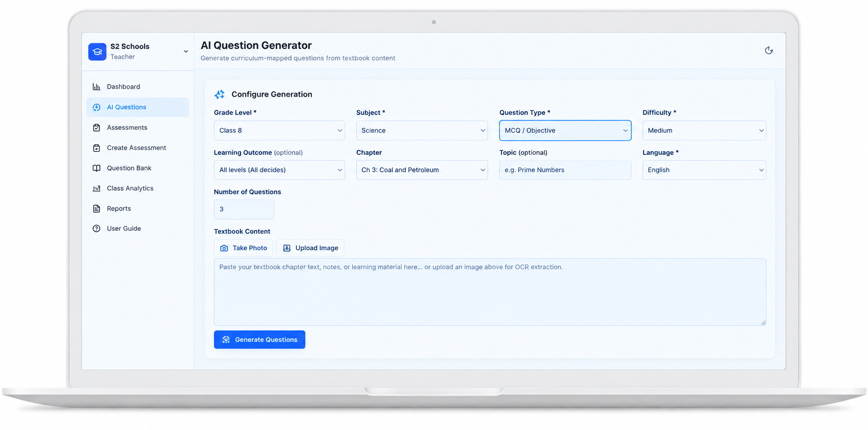Image resolution: width=868 pixels, height=430 pixels.
Task: Select AI Questions in the sidebar
Action: (x=137, y=107)
